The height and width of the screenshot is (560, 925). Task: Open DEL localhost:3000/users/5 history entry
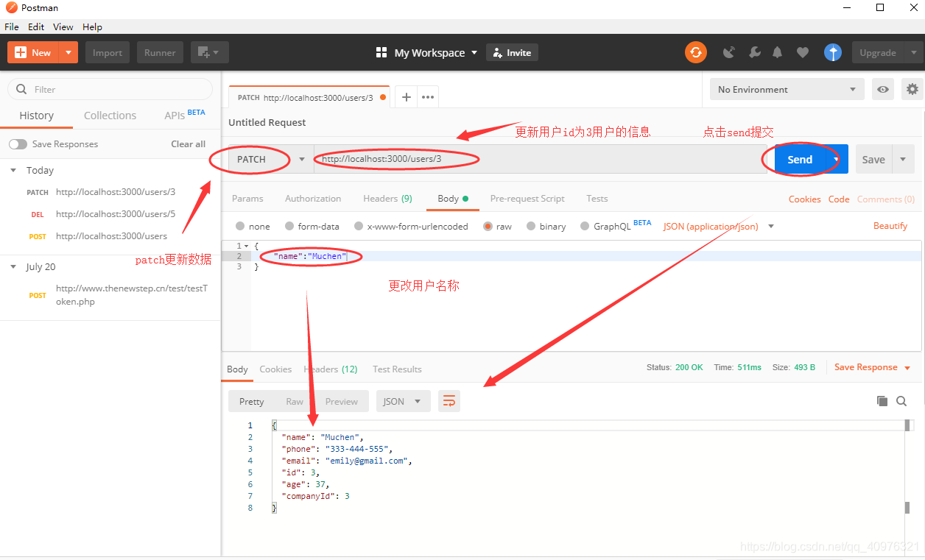(110, 214)
